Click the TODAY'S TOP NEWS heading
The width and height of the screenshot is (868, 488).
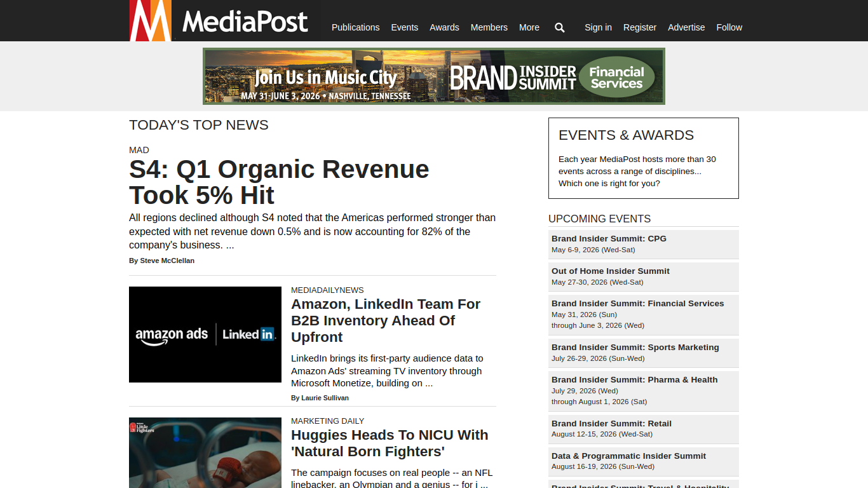[199, 125]
